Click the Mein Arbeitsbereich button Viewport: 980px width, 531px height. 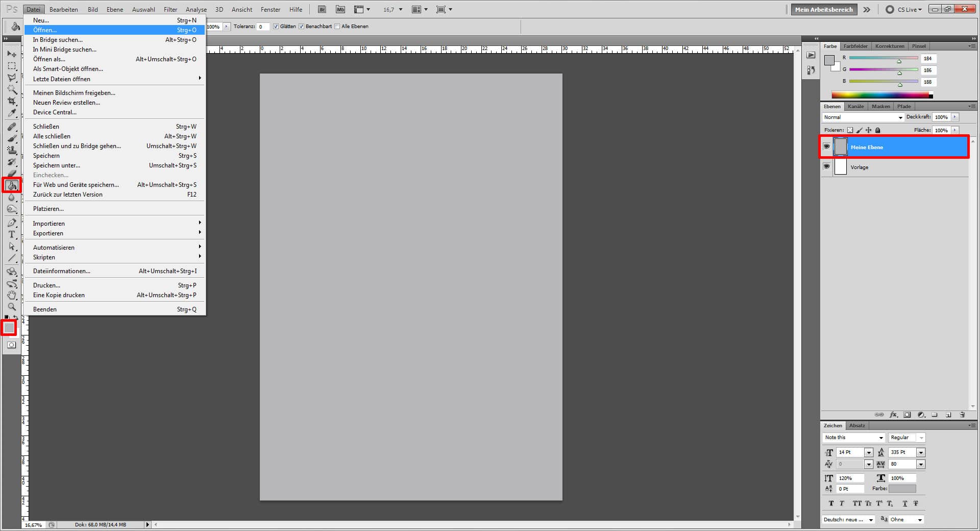point(823,9)
